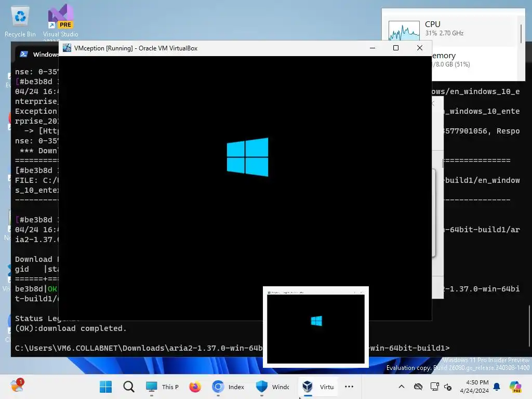The height and width of the screenshot is (399, 532).
Task: Close the VMception VirtualBox window
Action: click(x=420, y=48)
